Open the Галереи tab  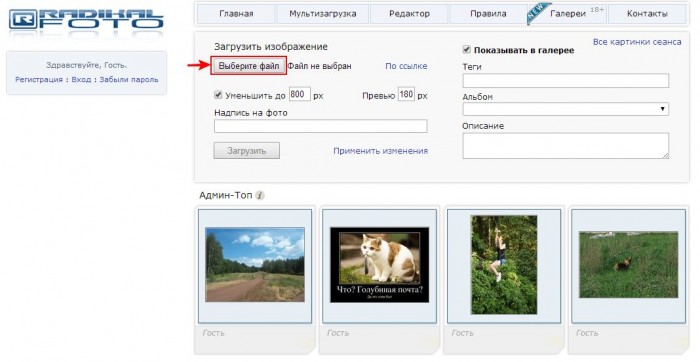click(x=568, y=14)
